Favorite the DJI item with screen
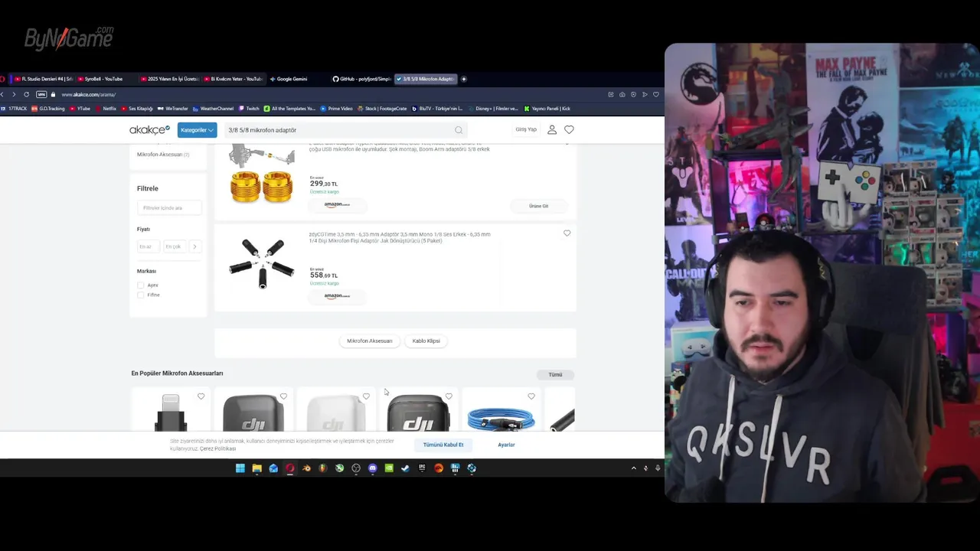Viewport: 980px width, 551px height. click(449, 396)
